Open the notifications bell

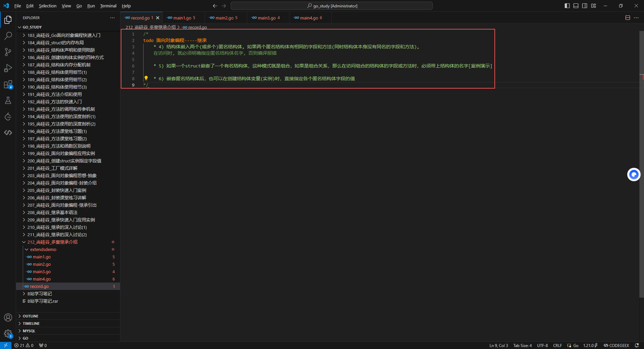637,345
